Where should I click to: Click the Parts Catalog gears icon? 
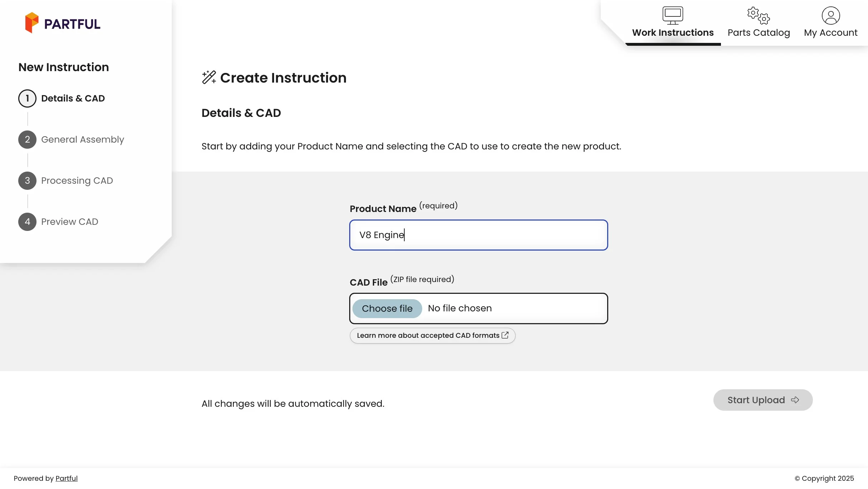(x=759, y=15)
